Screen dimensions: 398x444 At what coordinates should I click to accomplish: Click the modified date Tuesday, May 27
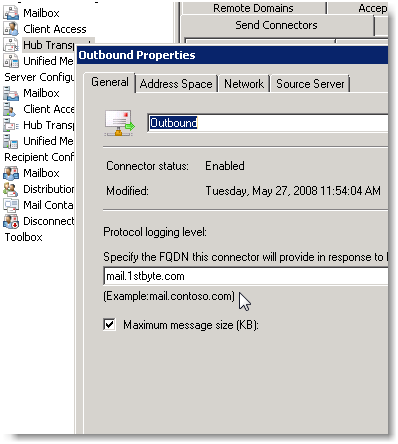[293, 191]
